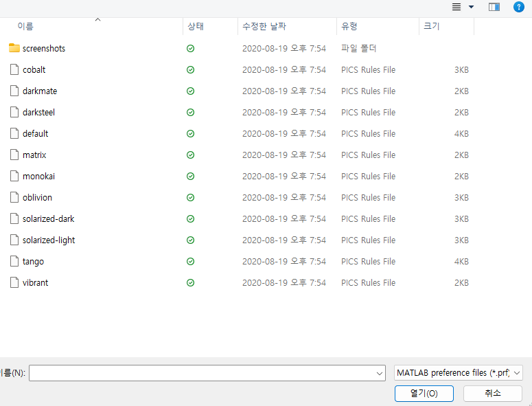Select the darksteel file icon

pyautogui.click(x=14, y=112)
